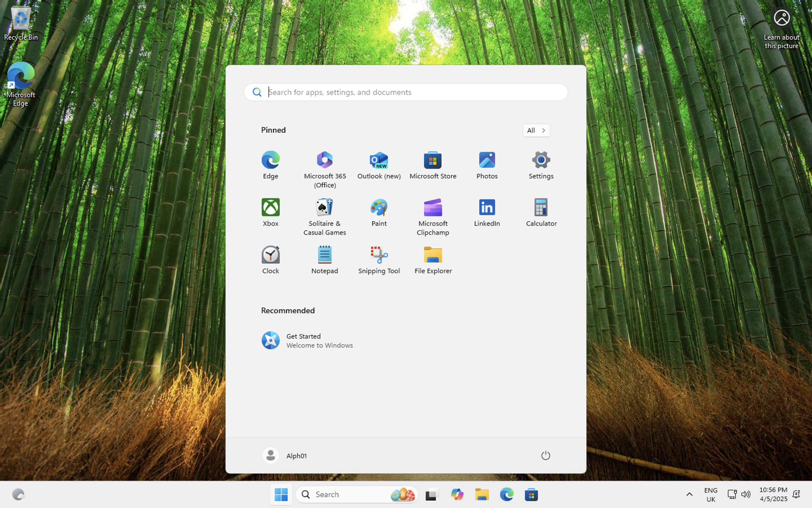This screenshot has height=508, width=812.
Task: Launch Microsoft 365 (Office) pinned app
Action: 325,170
